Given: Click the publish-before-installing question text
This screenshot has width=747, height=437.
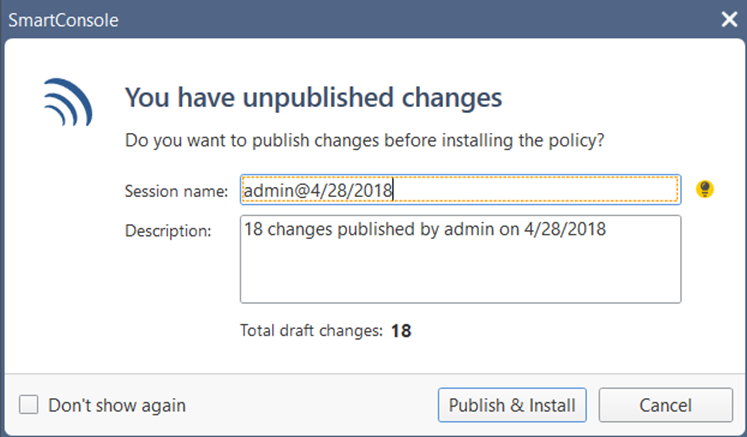Looking at the screenshot, I should click(364, 141).
